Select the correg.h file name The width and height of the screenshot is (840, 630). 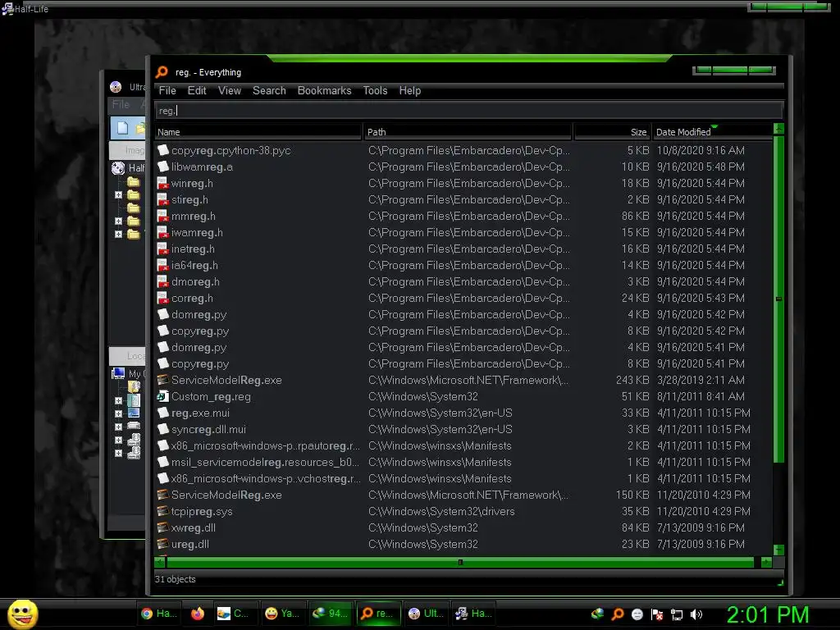click(192, 299)
